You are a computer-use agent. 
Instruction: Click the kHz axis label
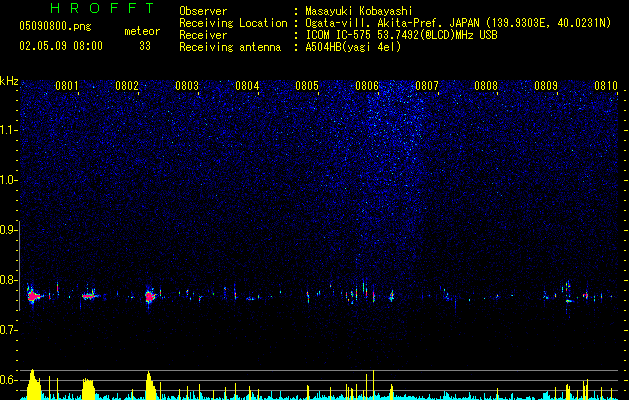(x=9, y=81)
